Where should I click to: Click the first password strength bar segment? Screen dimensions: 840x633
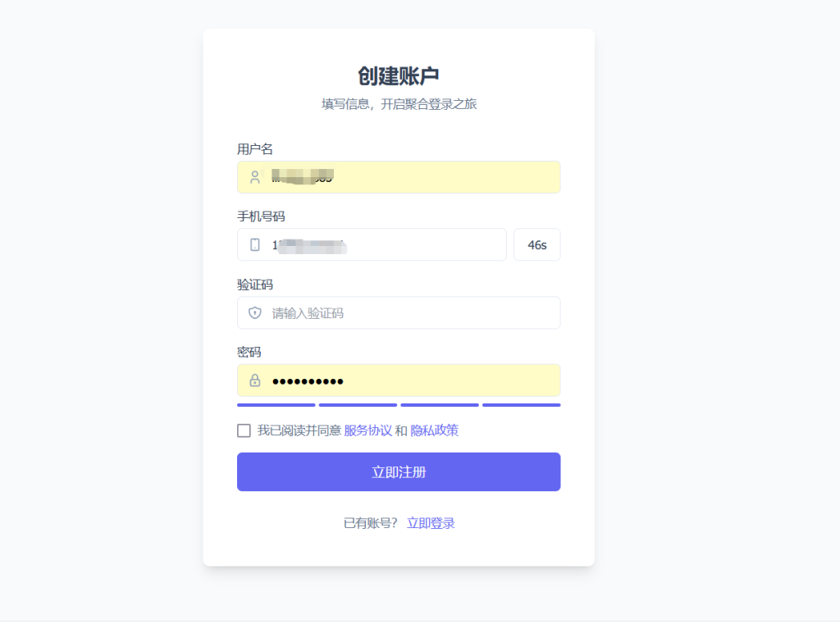276,405
